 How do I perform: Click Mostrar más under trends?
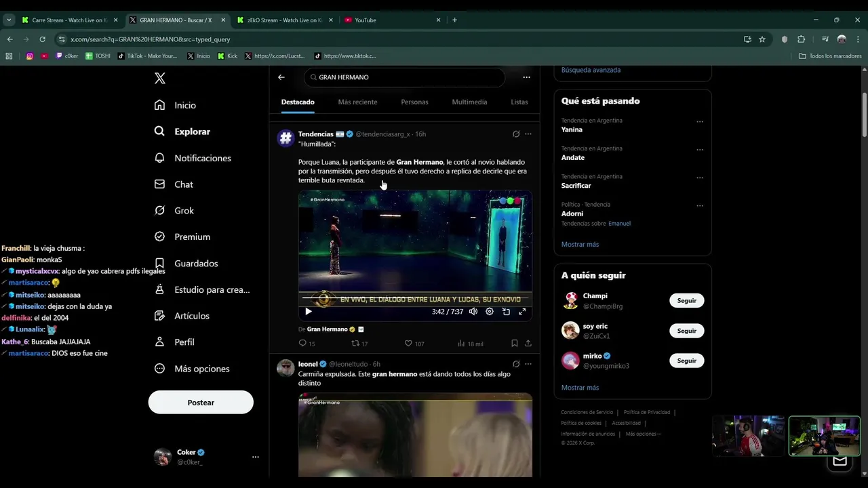(x=580, y=244)
